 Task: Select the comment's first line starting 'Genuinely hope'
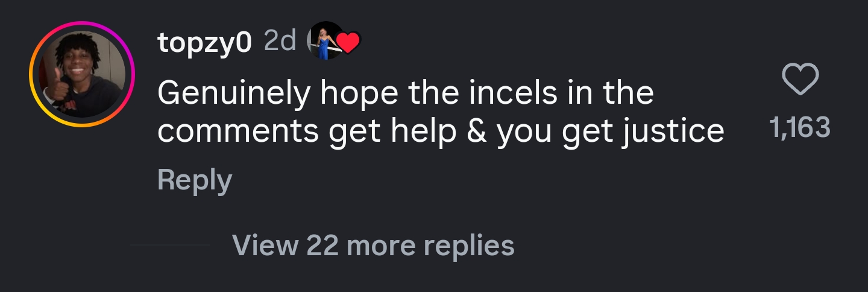tap(405, 93)
